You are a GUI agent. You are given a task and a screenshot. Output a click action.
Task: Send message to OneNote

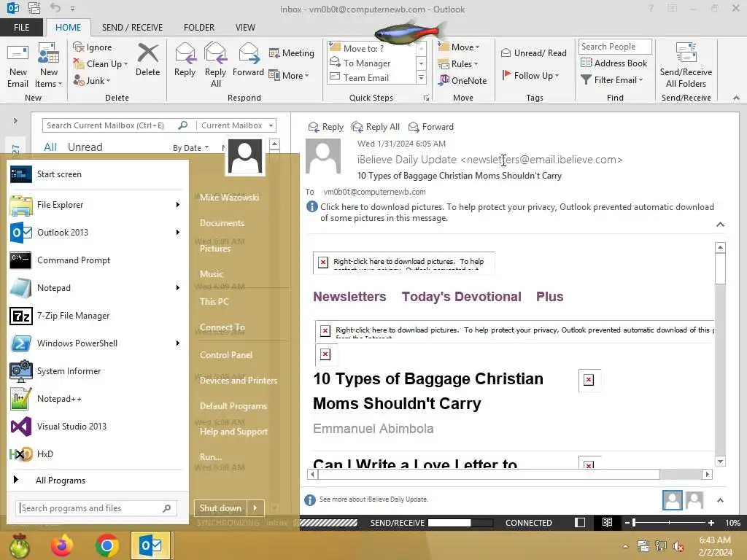[x=462, y=80]
